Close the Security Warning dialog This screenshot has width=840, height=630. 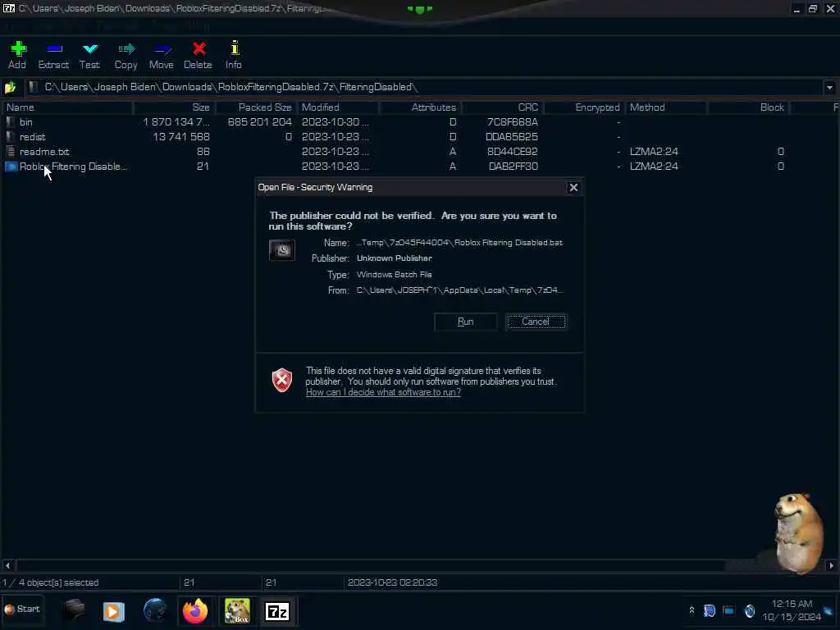click(x=573, y=188)
